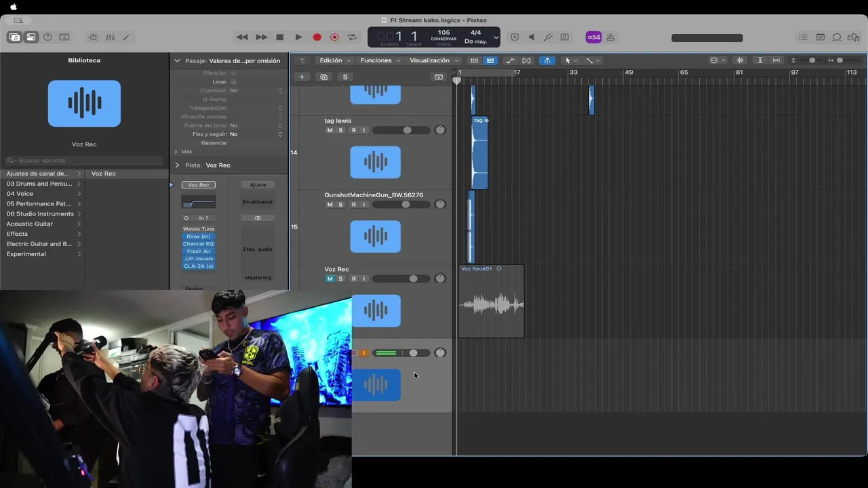Viewport: 868px width, 488px height.
Task: Open the media Browsers button
Action: point(854,37)
